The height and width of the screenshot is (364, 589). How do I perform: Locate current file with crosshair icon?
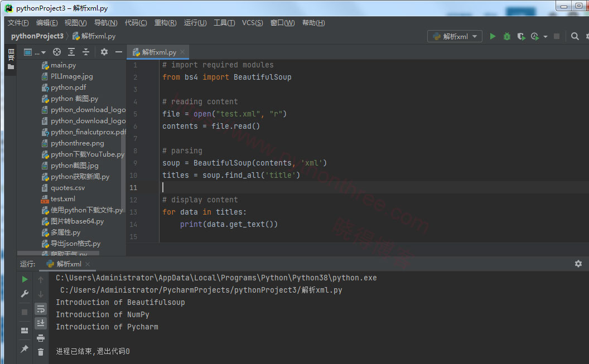pyautogui.click(x=57, y=52)
